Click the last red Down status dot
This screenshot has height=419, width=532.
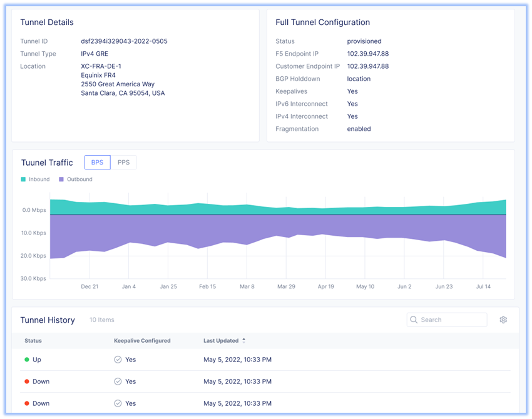coord(27,403)
